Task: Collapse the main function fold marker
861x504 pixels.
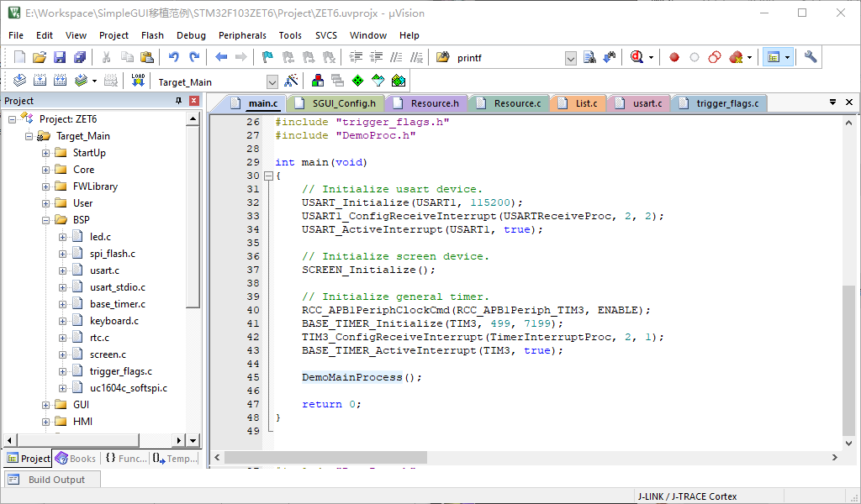Action: 268,176
